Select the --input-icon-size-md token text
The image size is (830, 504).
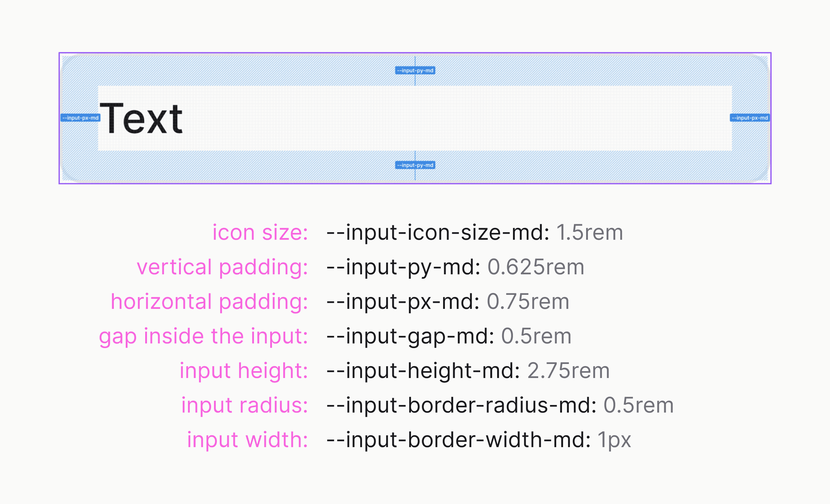(x=438, y=232)
